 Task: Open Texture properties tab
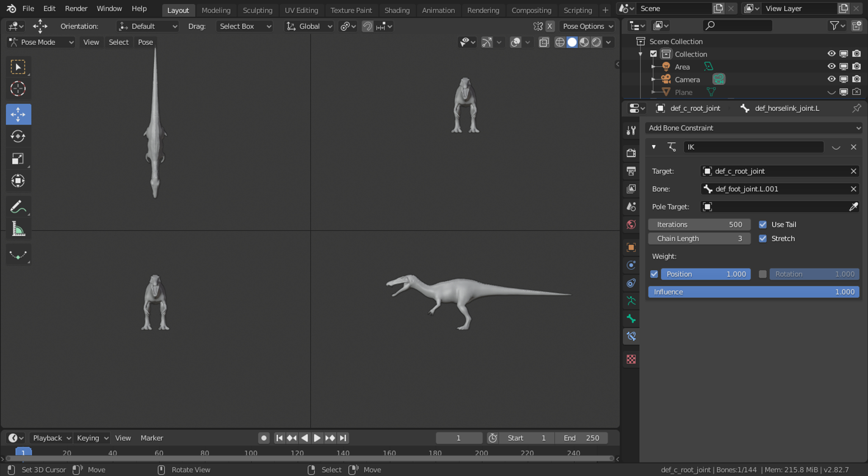[x=631, y=359]
